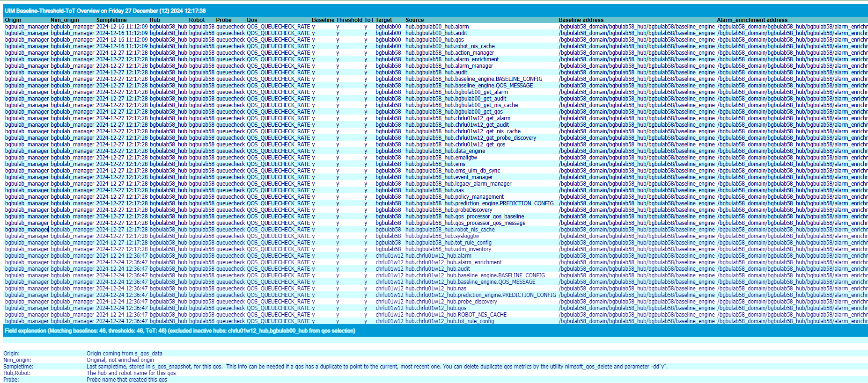The image size is (868, 383).
Task: Select source hub.bgbulab00_hub.alarm
Action: click(437, 27)
